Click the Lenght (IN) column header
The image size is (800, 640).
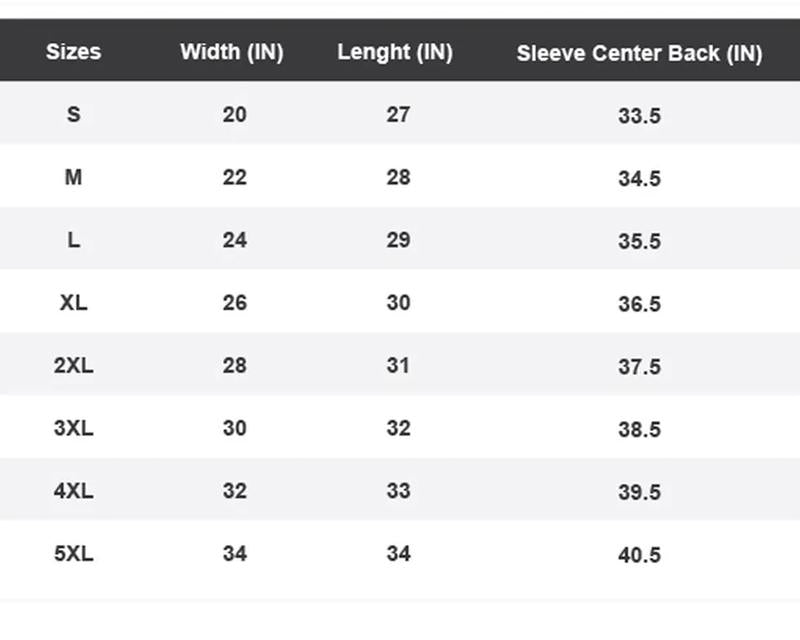395,52
